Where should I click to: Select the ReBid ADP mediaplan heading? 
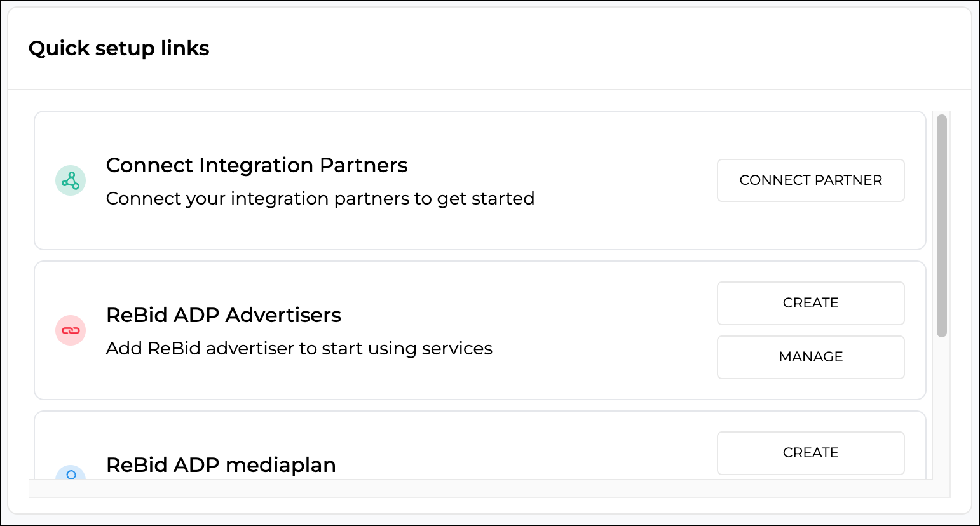(x=221, y=465)
